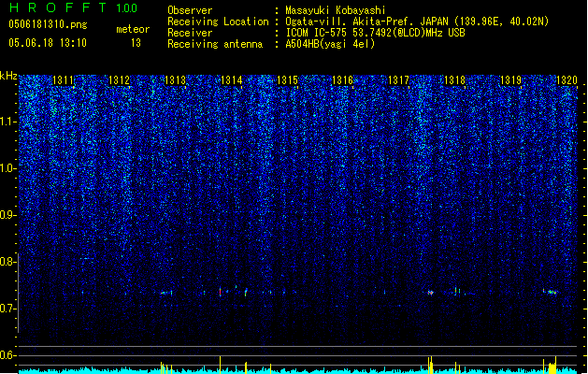Click the 1318 time marker
The image size is (588, 374).
pyautogui.click(x=454, y=80)
